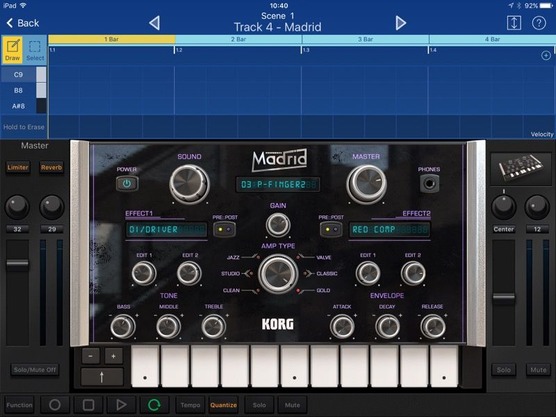Click the SOUND selector knob
Screen dimensions: 556x417
point(189,184)
